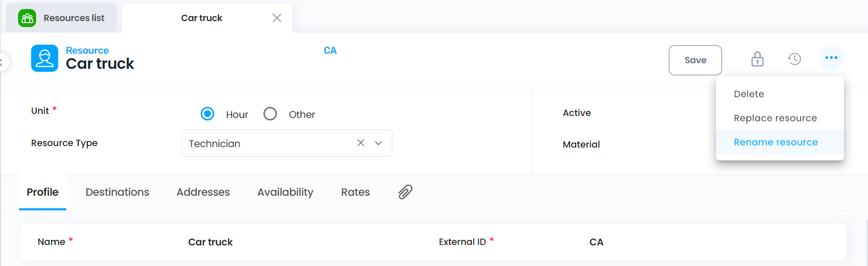Click the External ID field value CA
The width and height of the screenshot is (868, 266).
click(x=596, y=242)
